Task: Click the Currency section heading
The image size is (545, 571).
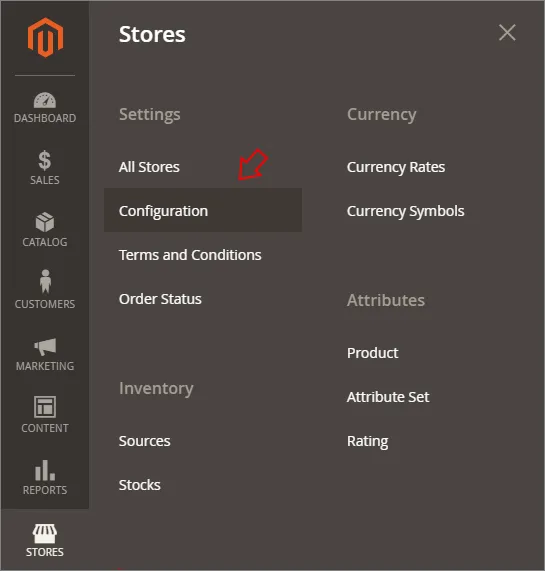Action: coord(382,115)
